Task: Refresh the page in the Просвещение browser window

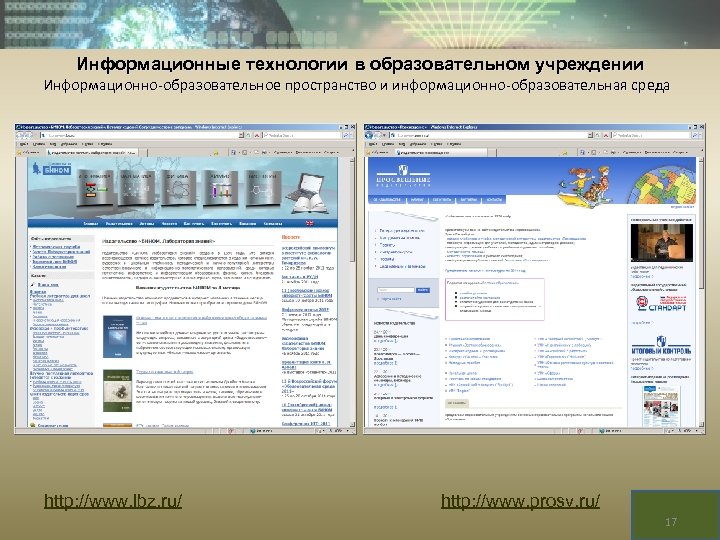Action: tap(597, 135)
